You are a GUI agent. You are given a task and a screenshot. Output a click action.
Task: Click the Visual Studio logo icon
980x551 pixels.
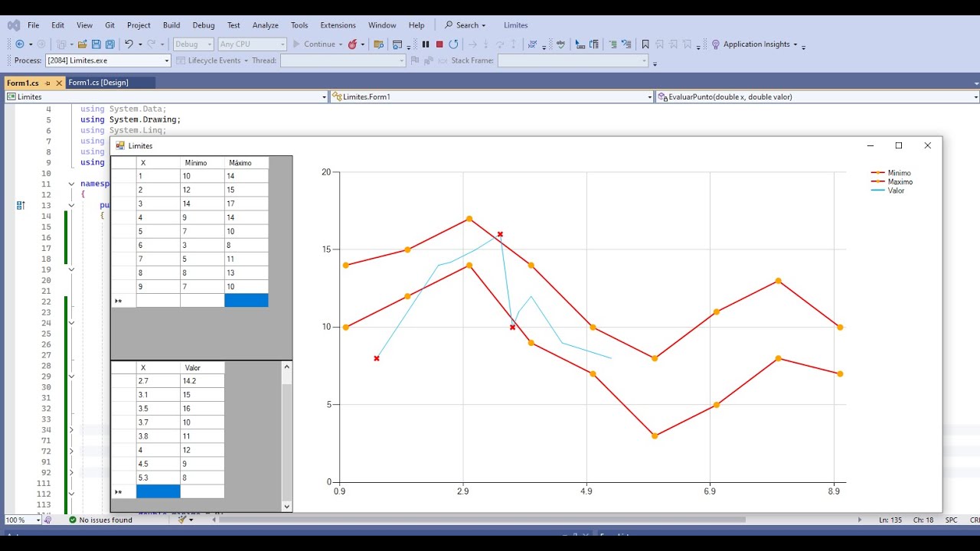tap(13, 25)
